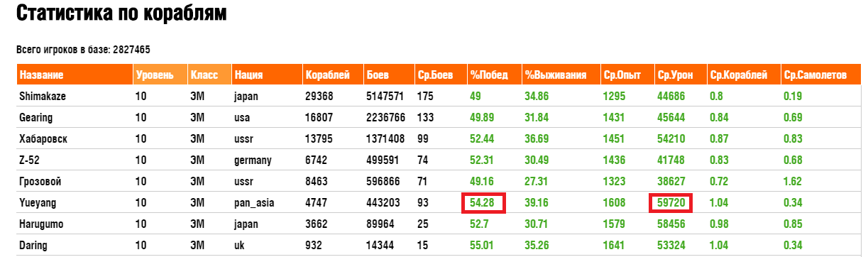Click Z-52 average damage 41748
Image resolution: width=868 pixels, height=257 pixels.
671,160
